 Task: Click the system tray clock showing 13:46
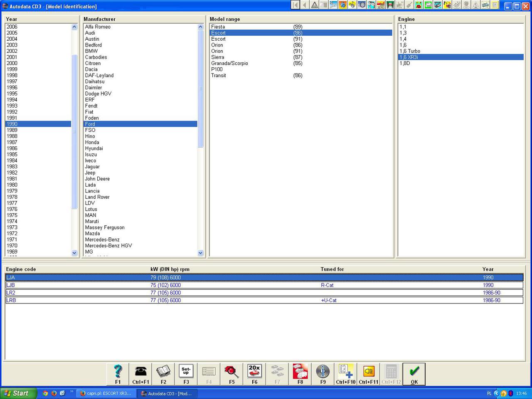(x=522, y=393)
